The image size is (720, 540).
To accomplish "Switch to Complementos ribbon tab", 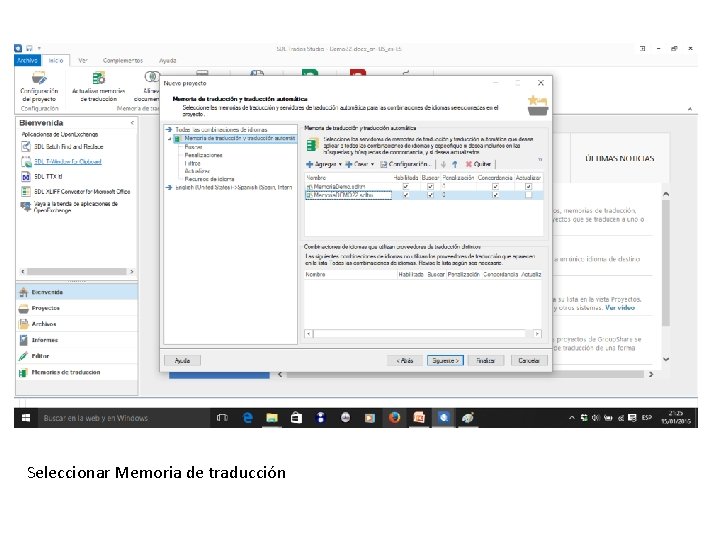I will 123,61.
